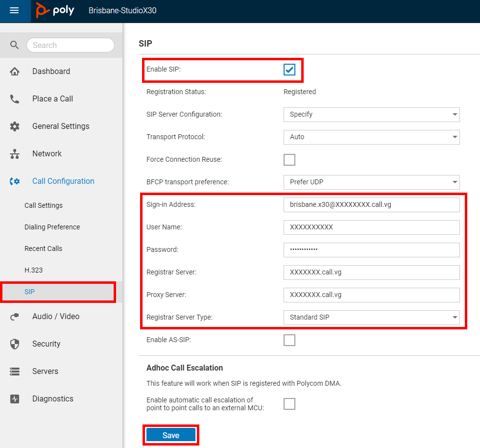The image size is (480, 448).
Task: Click the Sign-in Address field
Action: [371, 205]
